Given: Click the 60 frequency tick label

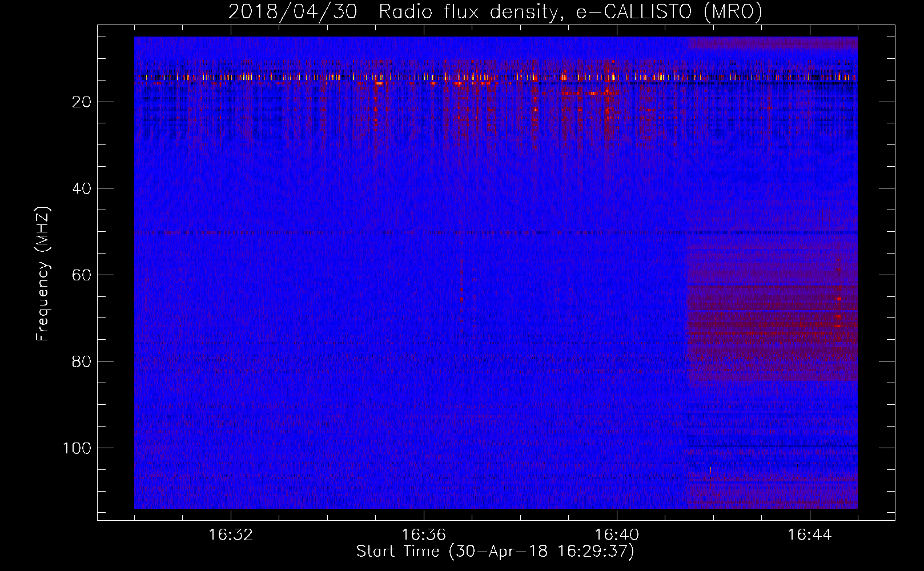Looking at the screenshot, I should pyautogui.click(x=82, y=275).
